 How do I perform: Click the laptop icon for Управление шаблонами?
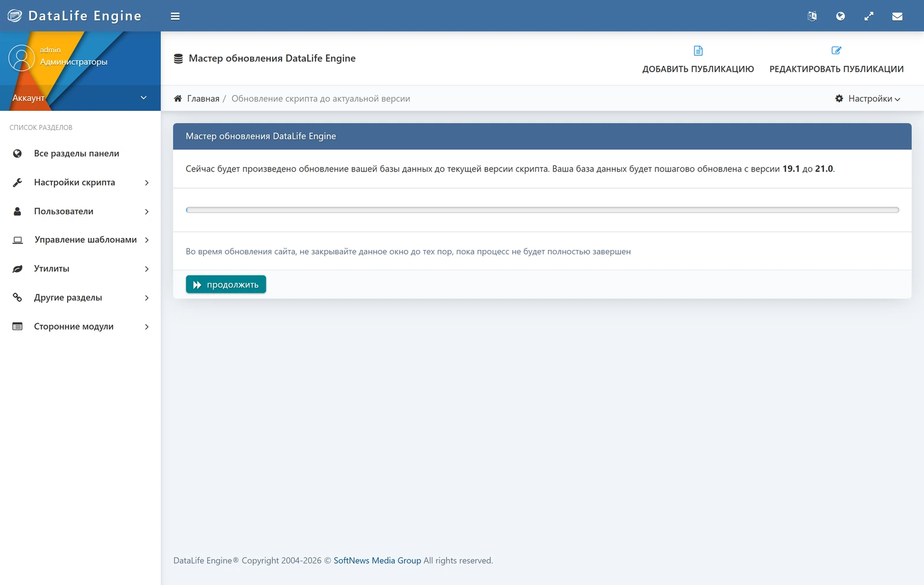(18, 240)
